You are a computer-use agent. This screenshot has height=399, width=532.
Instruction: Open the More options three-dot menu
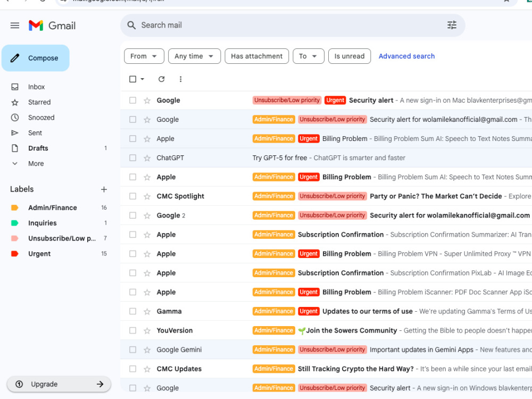(x=180, y=79)
